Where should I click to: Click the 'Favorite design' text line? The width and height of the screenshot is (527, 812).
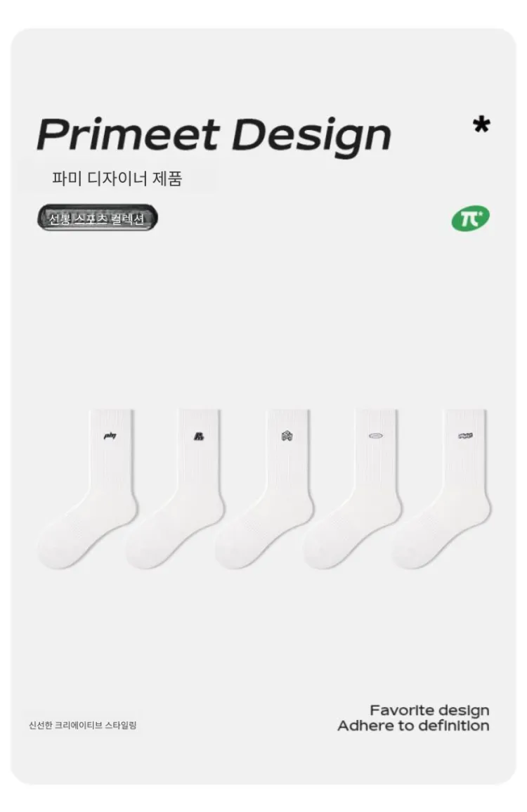coord(429,710)
